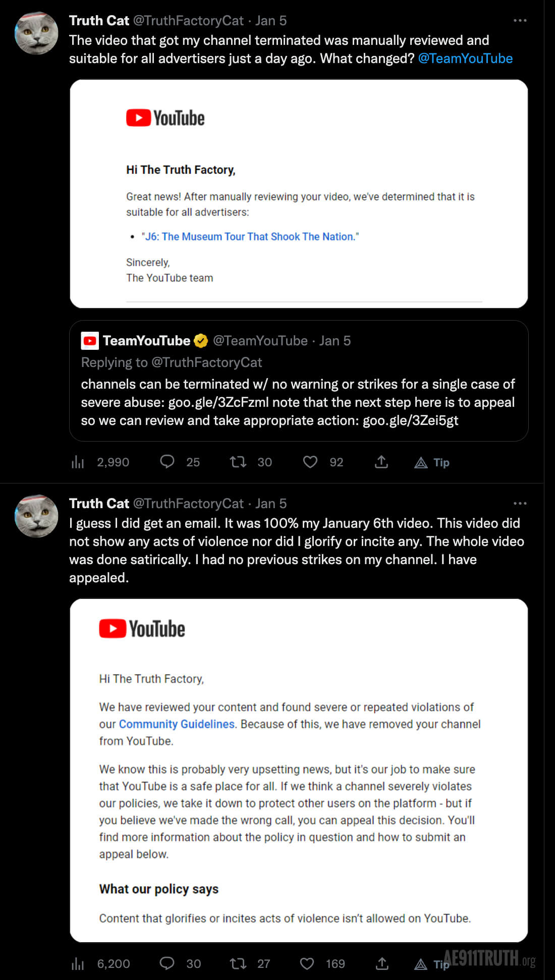The image size is (555, 980).
Task: Share the first tweet
Action: 381,462
